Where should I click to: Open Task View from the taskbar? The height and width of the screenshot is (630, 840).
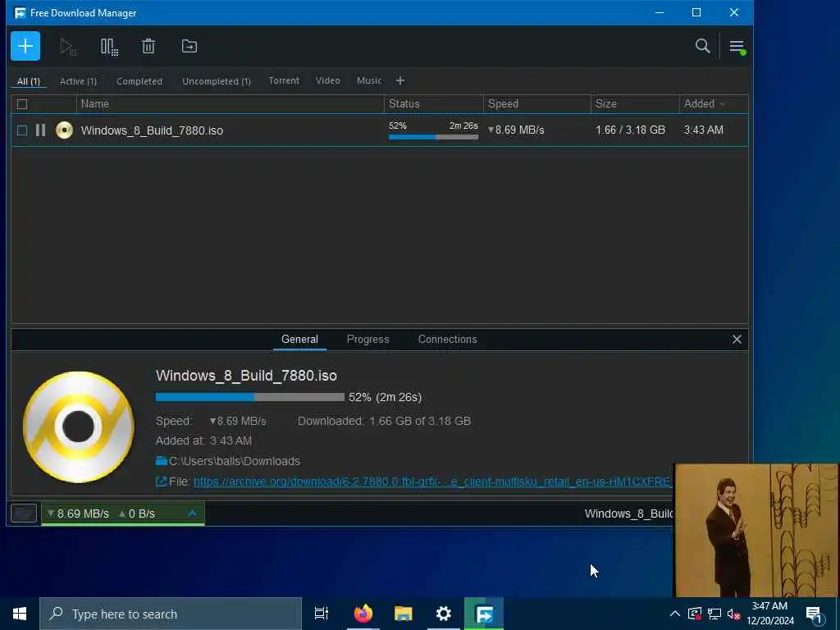point(322,614)
